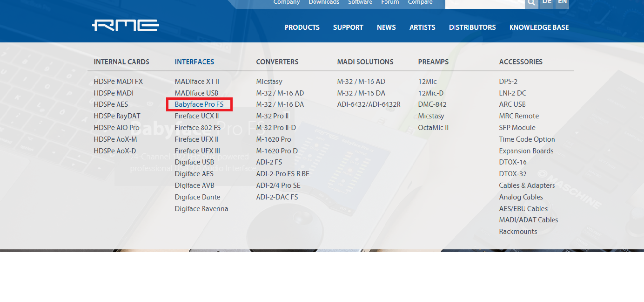Viewport: 644px width, 302px height.
Task: Open the Downloads top link
Action: (324, 2)
